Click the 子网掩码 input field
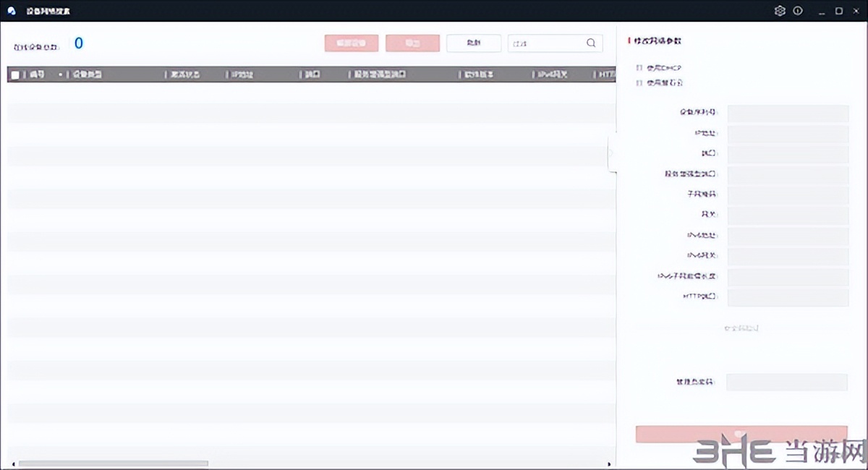The width and height of the screenshot is (868, 470). tap(788, 195)
